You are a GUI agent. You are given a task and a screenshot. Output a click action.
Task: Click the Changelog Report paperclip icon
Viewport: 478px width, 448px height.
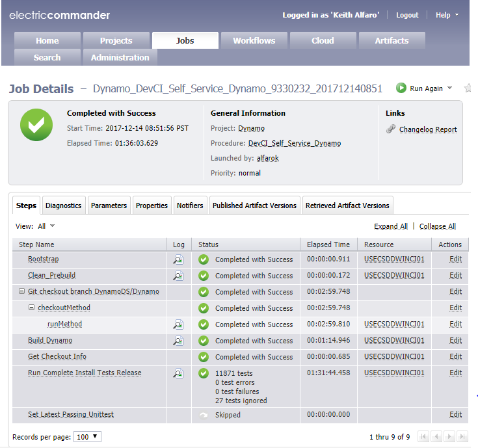(391, 129)
